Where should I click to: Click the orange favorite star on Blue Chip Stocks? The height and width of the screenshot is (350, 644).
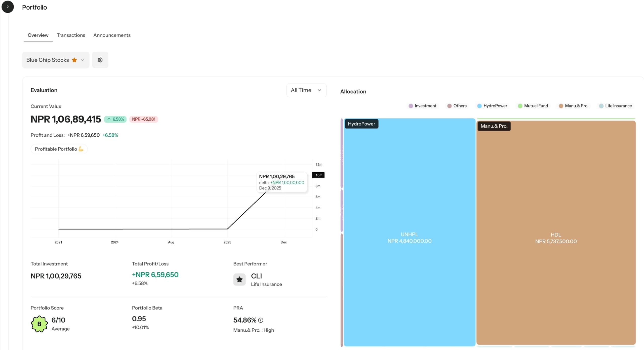tap(74, 60)
